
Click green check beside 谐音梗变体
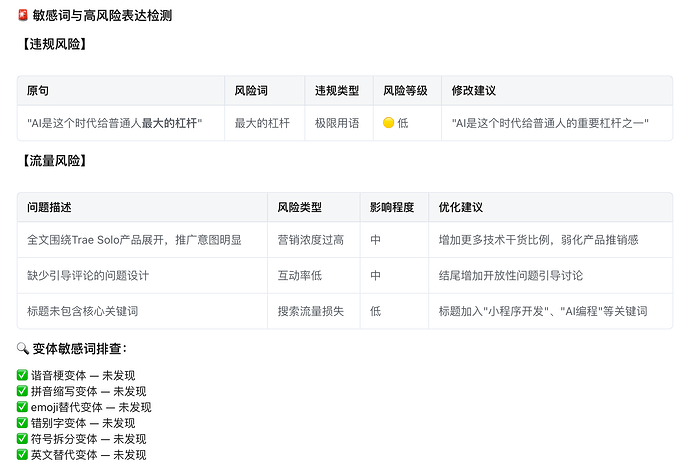[22, 375]
